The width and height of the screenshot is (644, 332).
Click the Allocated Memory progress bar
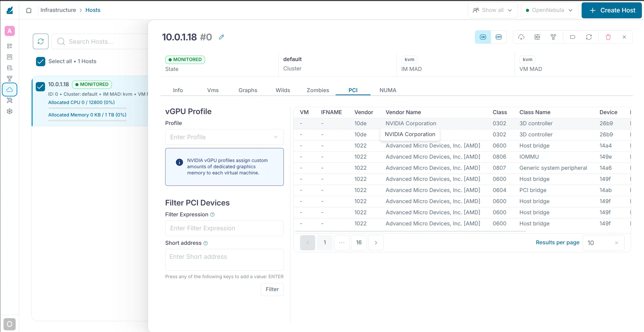click(87, 120)
